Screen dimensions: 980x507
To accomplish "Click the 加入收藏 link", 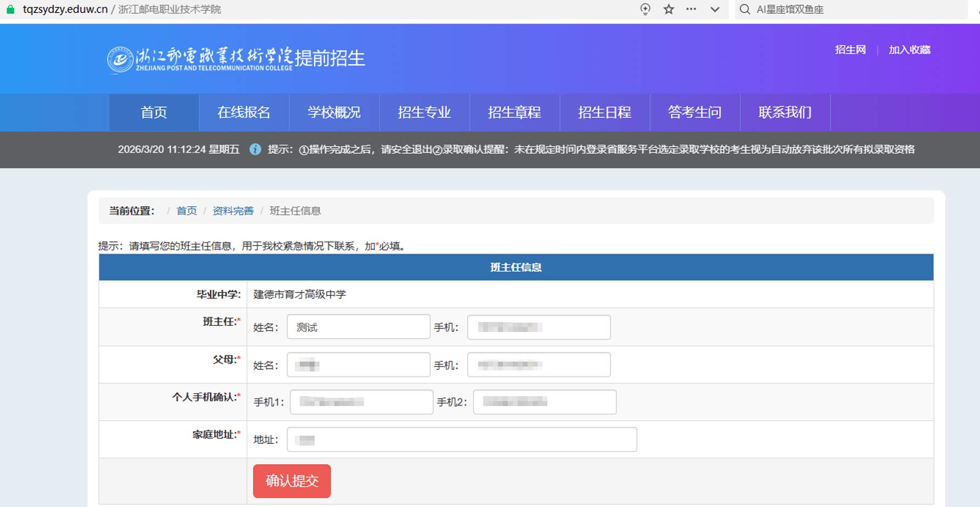I will coord(909,50).
